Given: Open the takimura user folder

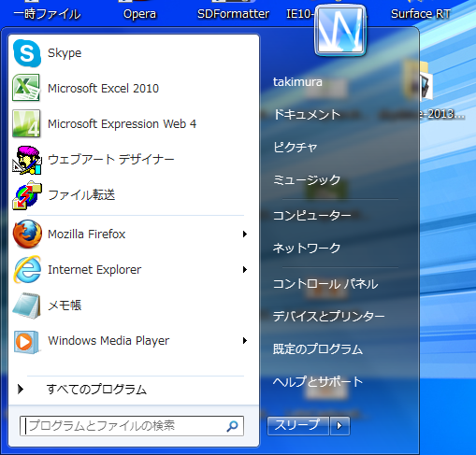Looking at the screenshot, I should coord(297,82).
